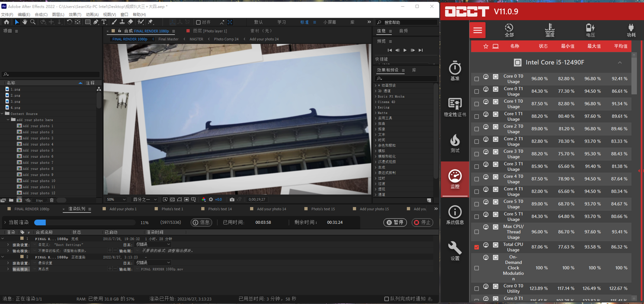Screen dimensions: 644x304
Task: Open OCCT Monitoring (监控) sidebar section
Action: [x=455, y=179]
